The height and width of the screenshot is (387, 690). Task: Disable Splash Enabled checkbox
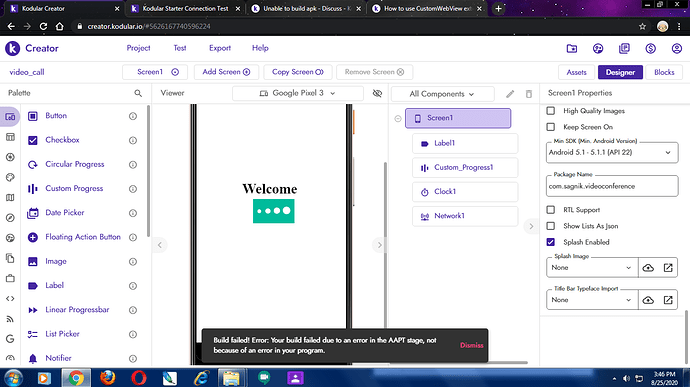click(551, 242)
